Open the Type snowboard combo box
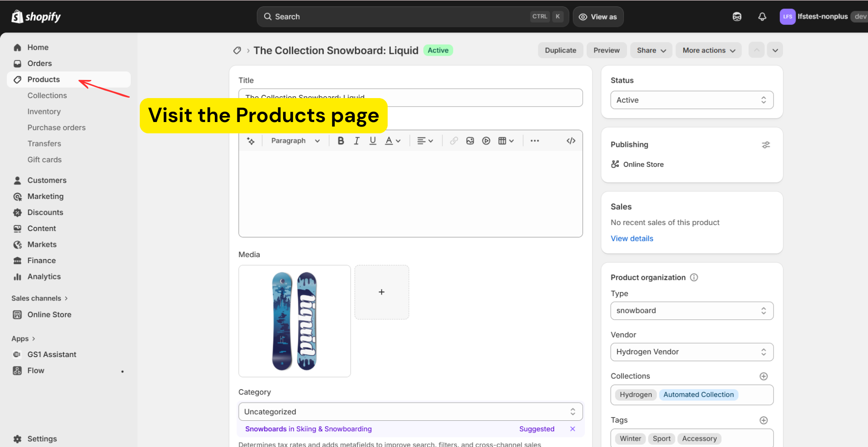 coord(692,311)
